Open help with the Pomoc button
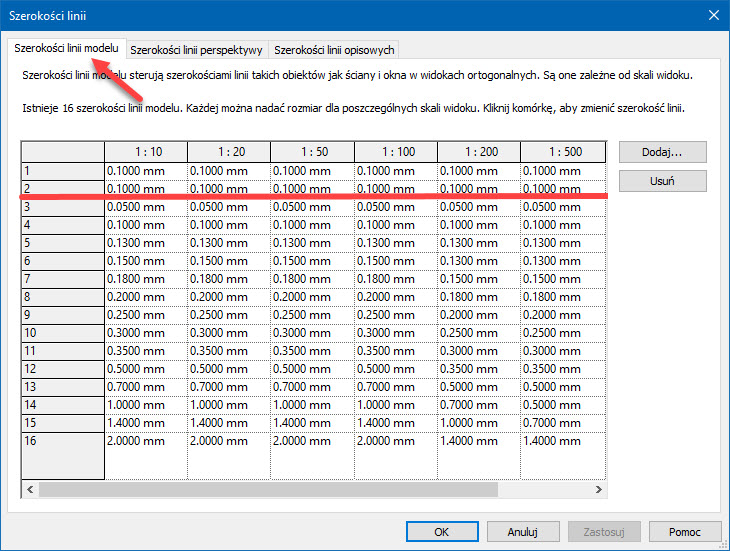 pos(685,532)
